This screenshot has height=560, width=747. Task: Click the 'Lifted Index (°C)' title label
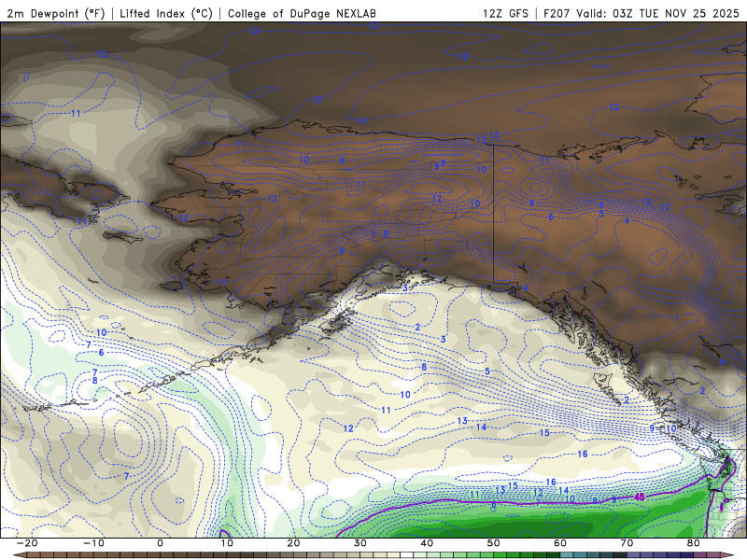point(166,13)
